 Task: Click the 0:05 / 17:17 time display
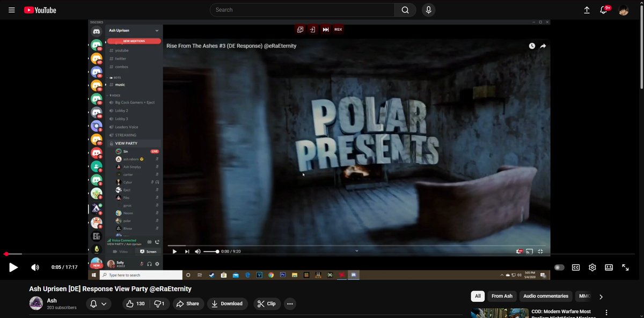(x=64, y=267)
